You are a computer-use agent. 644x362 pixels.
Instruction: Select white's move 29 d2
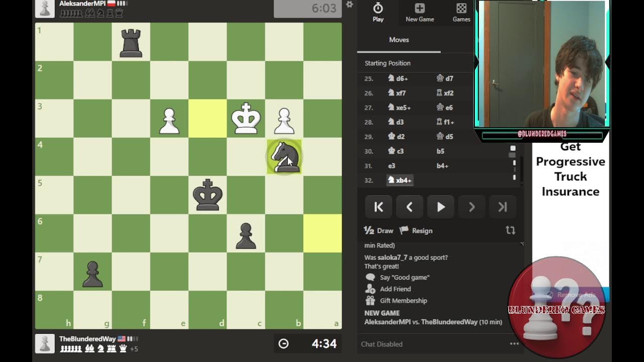click(396, 137)
